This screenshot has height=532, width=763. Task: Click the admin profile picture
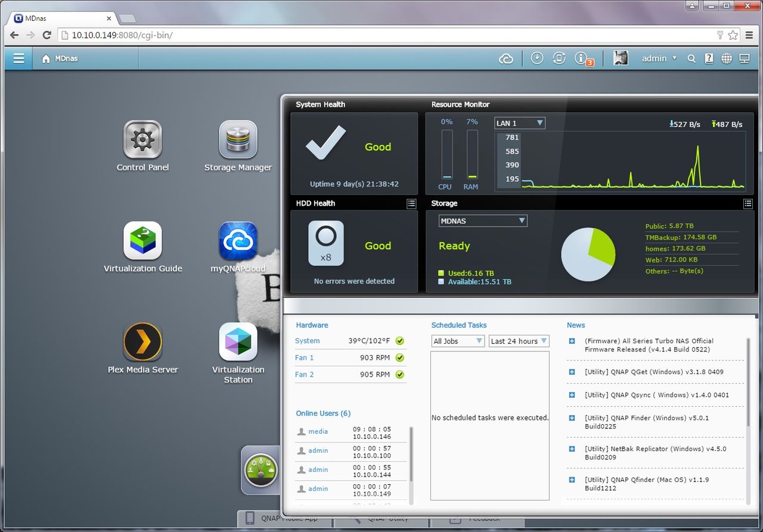coord(621,58)
